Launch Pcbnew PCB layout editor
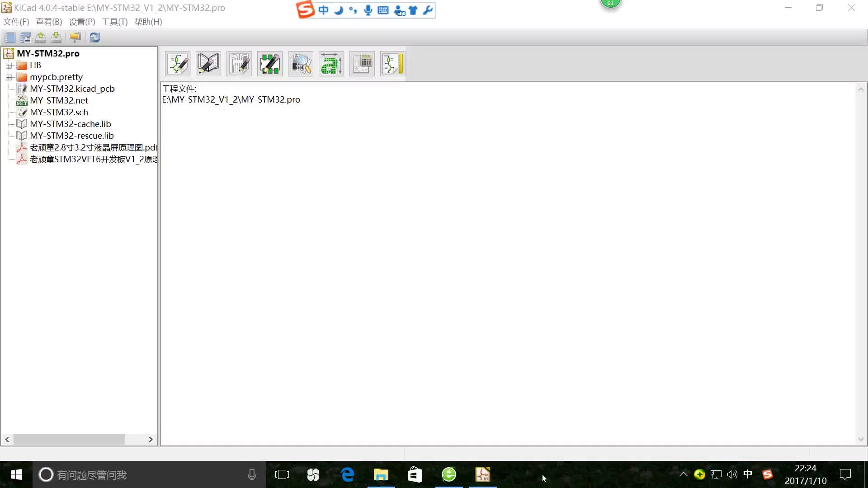The image size is (868, 488). 239,64
